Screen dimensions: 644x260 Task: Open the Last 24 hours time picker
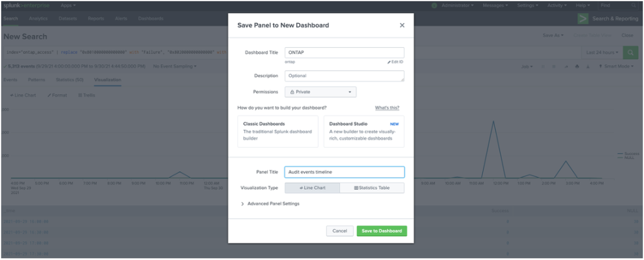click(x=602, y=53)
